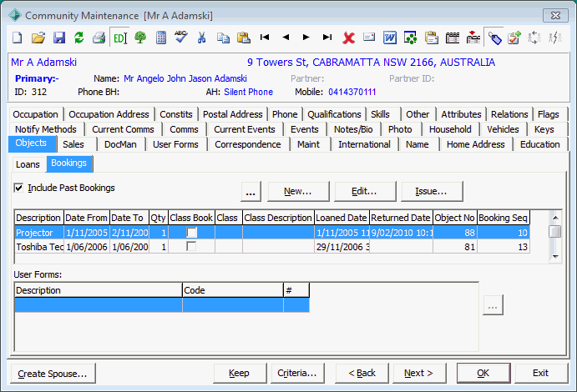Screen dimensions: 577x392
Task: Toggle Class Book checkbox in Toshiba row
Action: pos(192,247)
